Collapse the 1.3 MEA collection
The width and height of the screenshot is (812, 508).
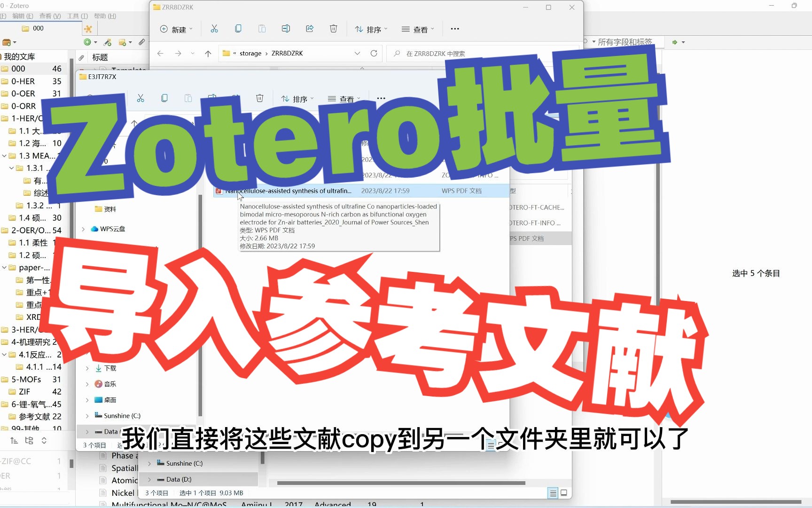pos(4,156)
